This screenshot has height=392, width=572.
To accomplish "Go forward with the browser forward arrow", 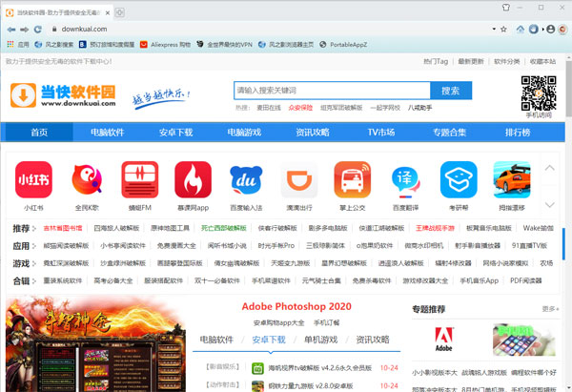I will pyautogui.click(x=24, y=30).
